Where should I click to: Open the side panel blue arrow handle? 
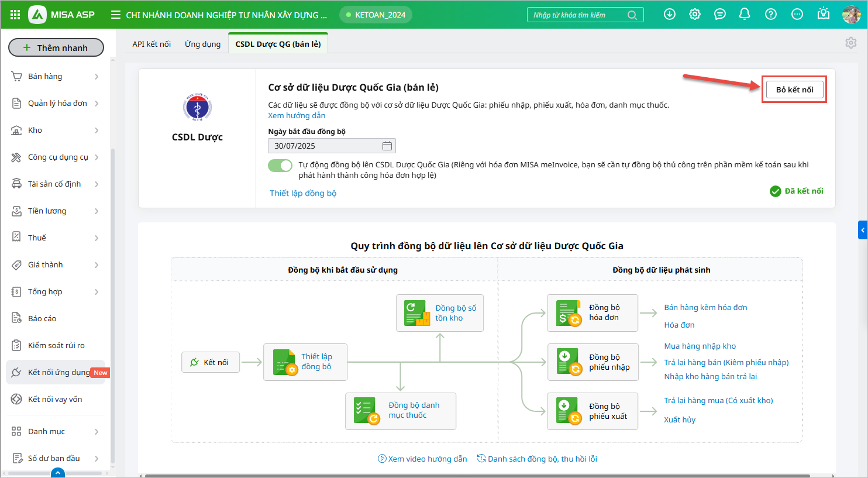pos(863,230)
